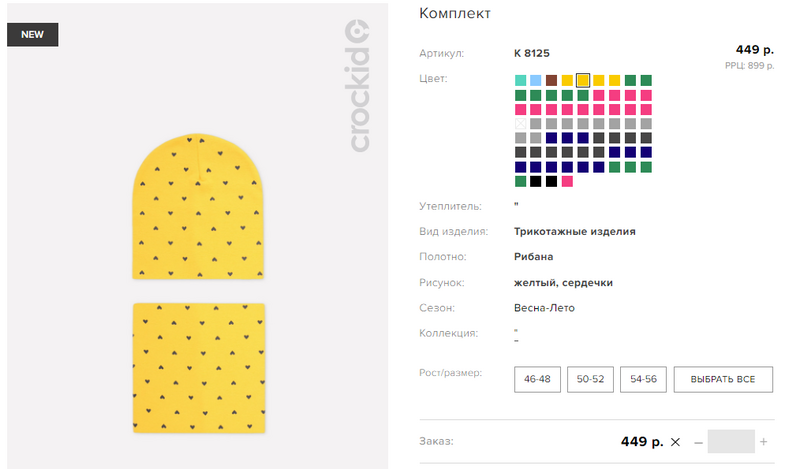Pick the light blue color swatch
The width and height of the screenshot is (800, 469).
(x=536, y=80)
